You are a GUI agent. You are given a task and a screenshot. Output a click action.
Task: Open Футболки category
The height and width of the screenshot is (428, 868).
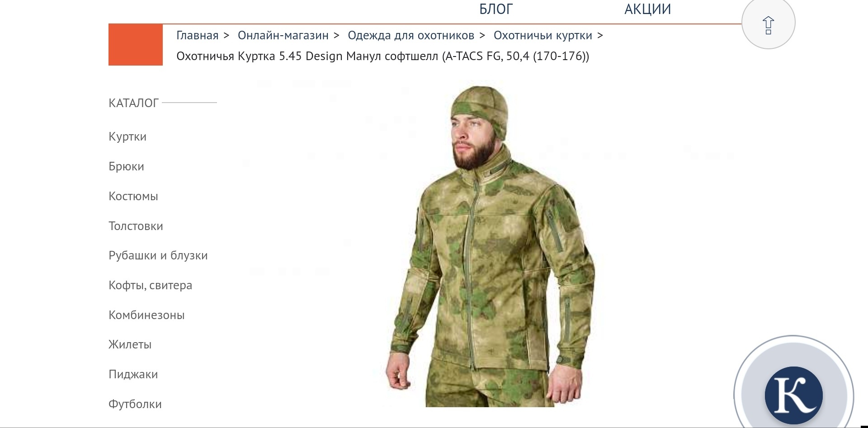[135, 404]
